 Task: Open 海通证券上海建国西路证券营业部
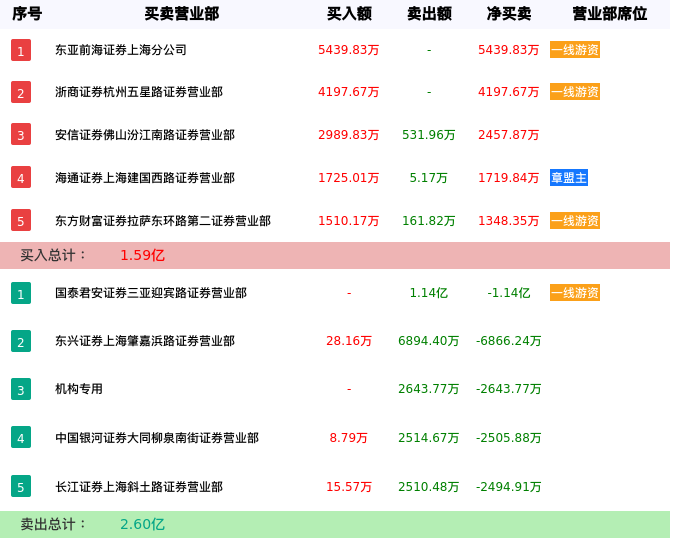point(145,178)
